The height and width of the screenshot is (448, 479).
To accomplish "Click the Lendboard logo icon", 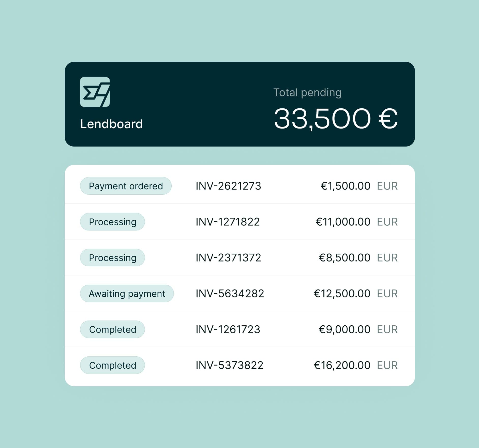I will [95, 92].
